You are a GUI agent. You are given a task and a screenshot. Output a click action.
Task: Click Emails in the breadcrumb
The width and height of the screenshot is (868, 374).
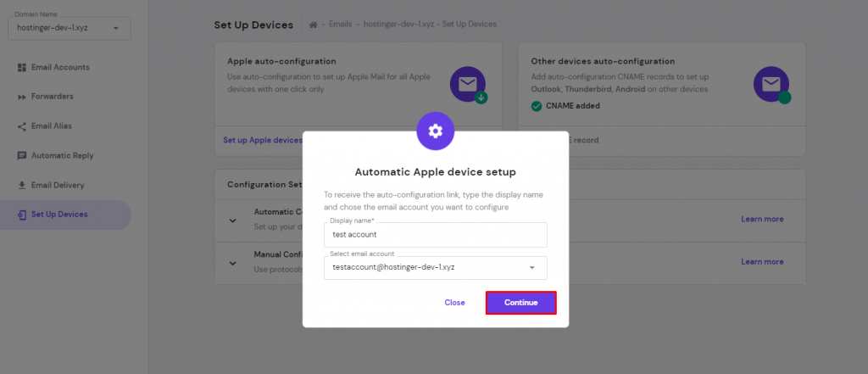click(340, 25)
